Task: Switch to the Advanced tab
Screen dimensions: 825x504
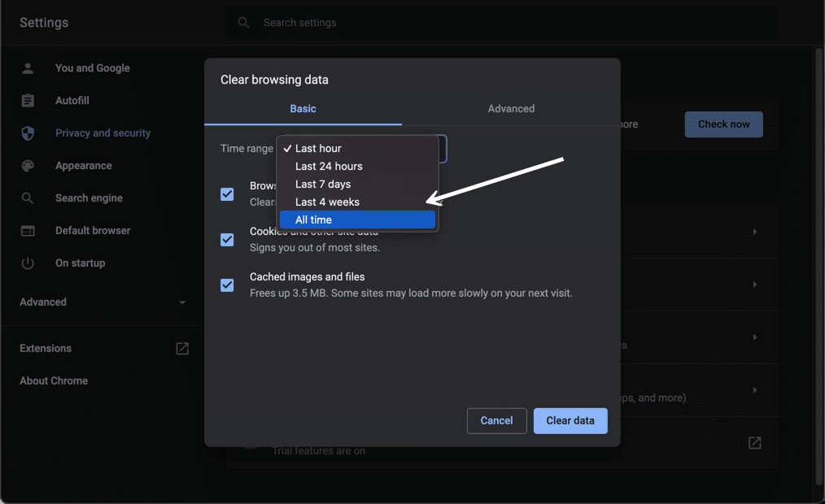Action: (x=511, y=108)
